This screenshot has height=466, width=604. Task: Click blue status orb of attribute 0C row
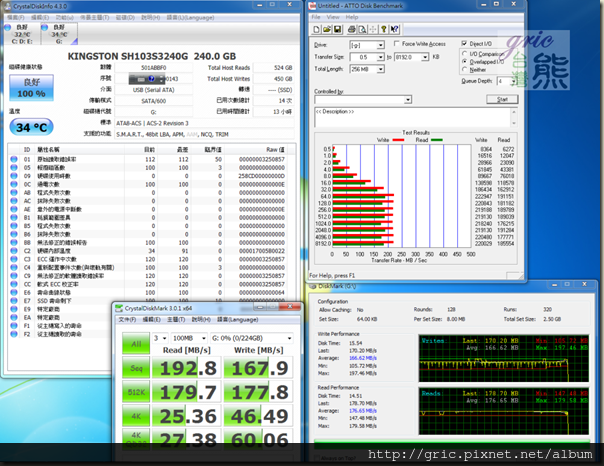[14, 184]
